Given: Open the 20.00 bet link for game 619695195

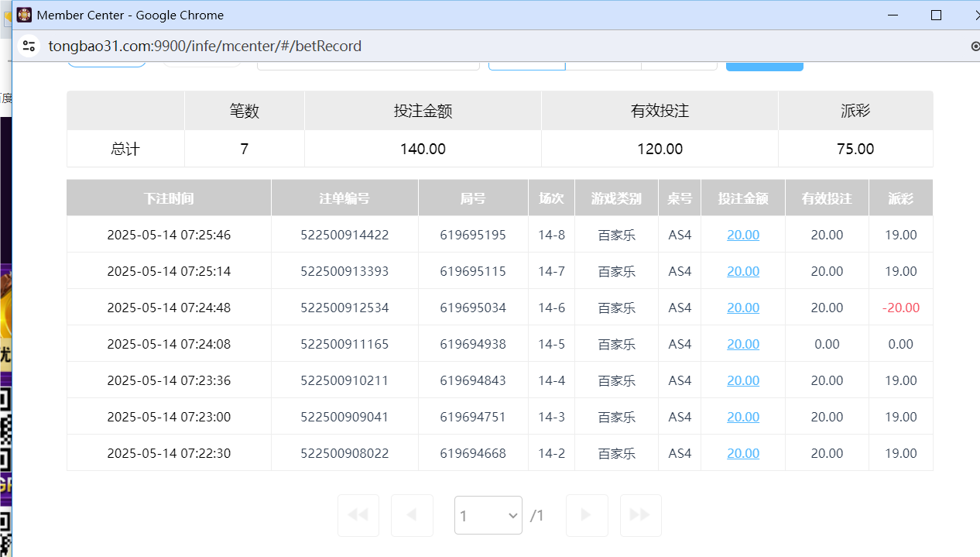Looking at the screenshot, I should 742,234.
